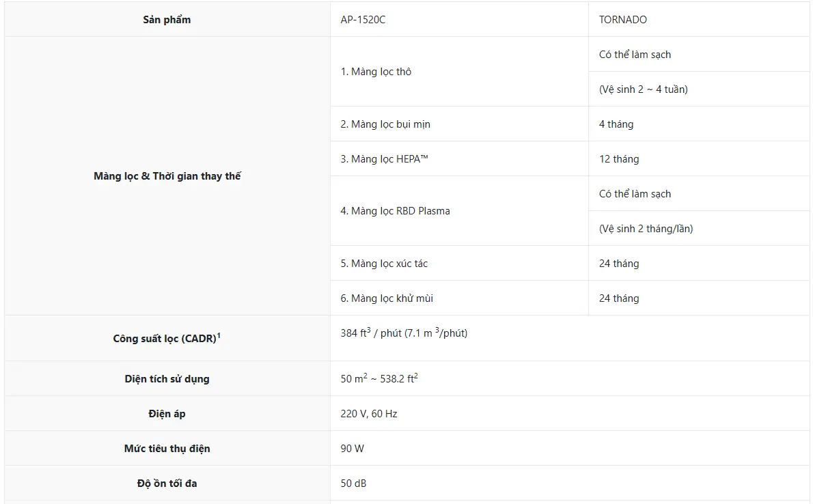Click the Độ ồn tối đa label

[167, 483]
